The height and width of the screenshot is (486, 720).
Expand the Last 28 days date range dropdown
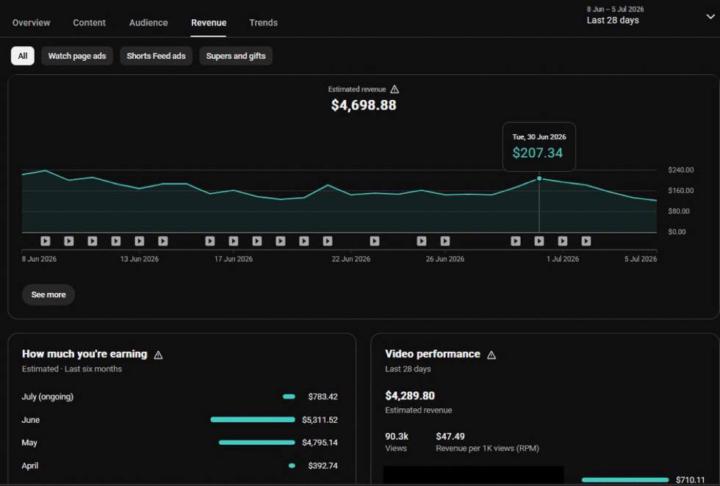pos(650,16)
